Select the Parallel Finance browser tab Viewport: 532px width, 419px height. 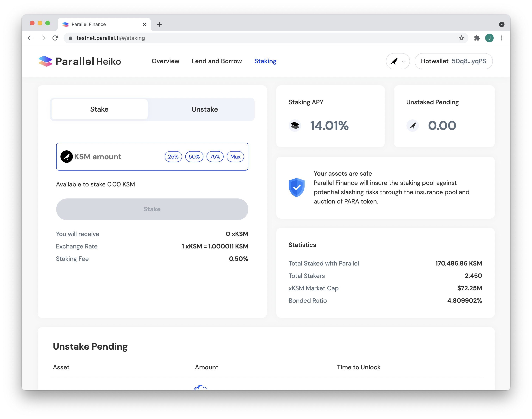[x=104, y=24]
